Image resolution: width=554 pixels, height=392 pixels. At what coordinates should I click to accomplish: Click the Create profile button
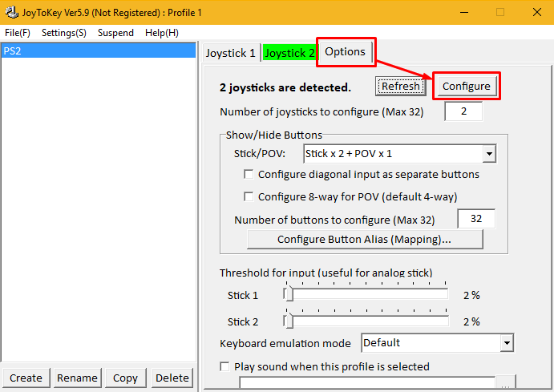(x=26, y=378)
